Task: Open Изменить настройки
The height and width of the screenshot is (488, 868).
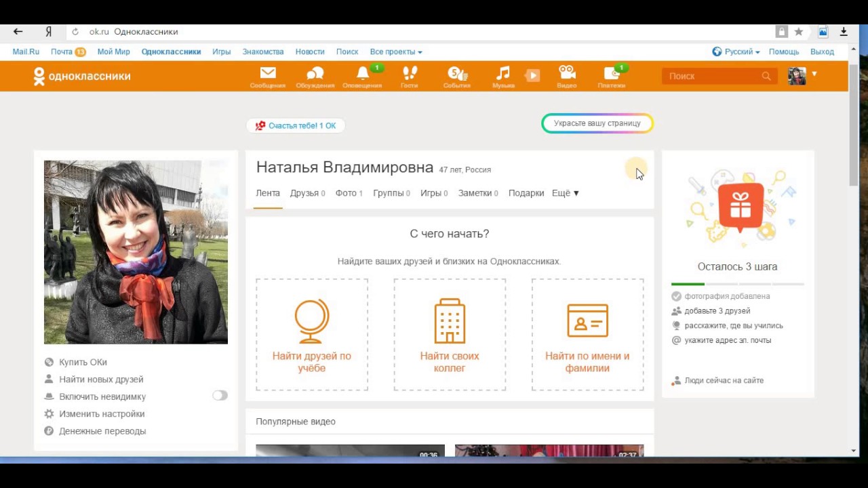Action: (x=102, y=413)
